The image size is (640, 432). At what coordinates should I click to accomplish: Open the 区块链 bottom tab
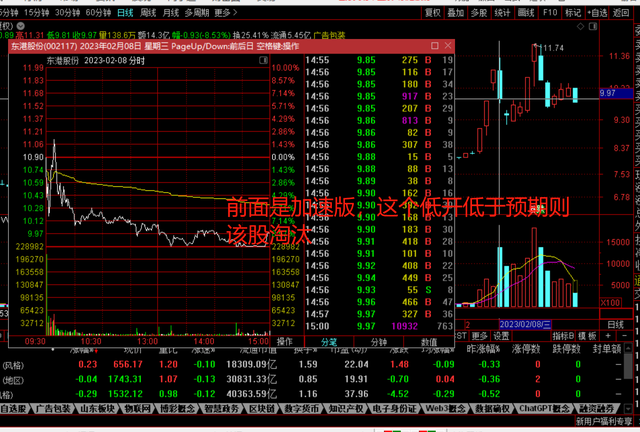tap(261, 408)
